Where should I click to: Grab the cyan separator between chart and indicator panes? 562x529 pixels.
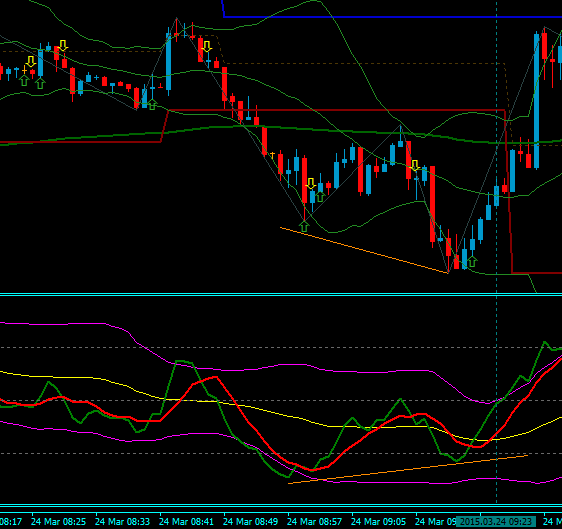pos(281,295)
